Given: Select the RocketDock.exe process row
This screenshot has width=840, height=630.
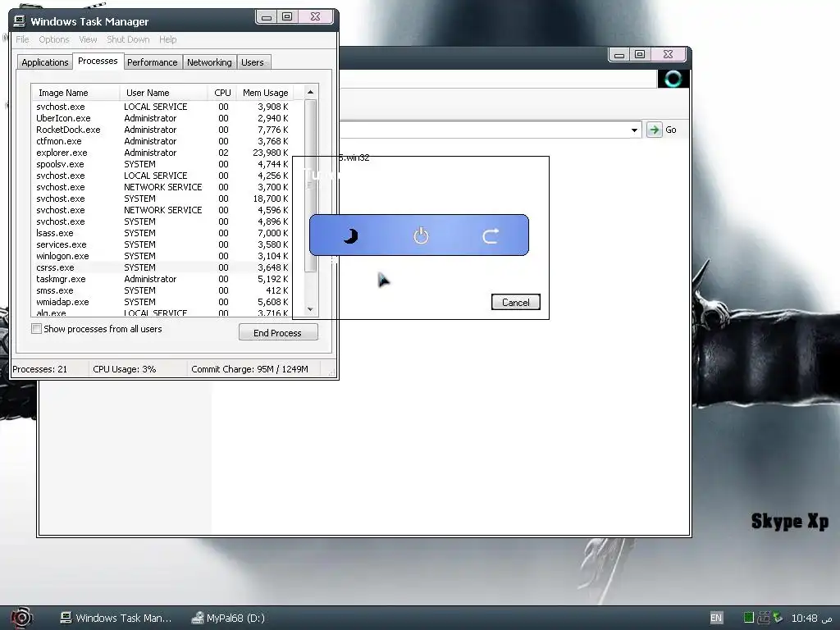Looking at the screenshot, I should 162,130.
